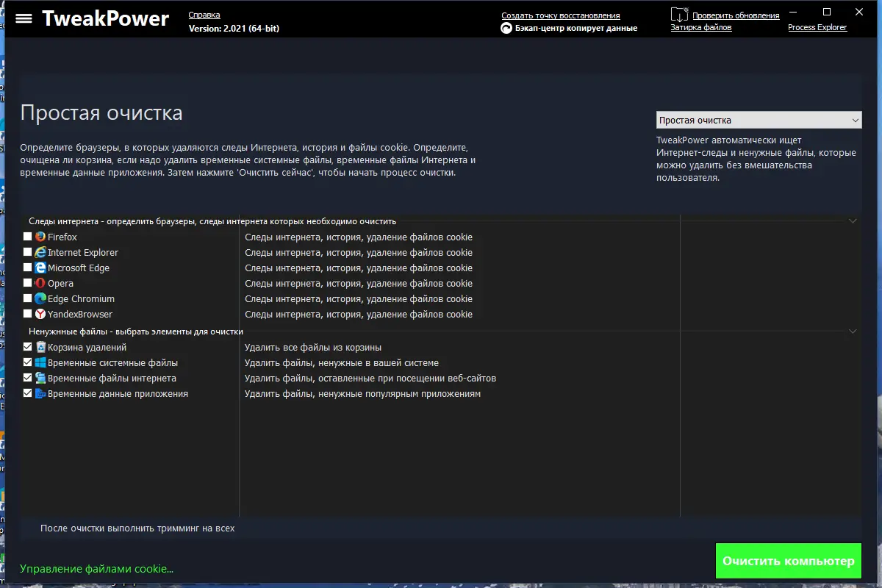Click Проверить обновления link
882x588 pixels.
[x=736, y=15]
